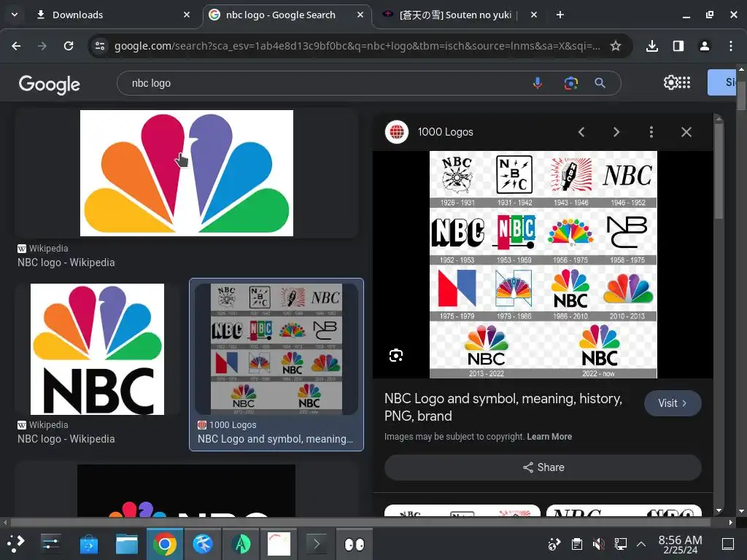
Task: Click the magnifier search button
Action: [600, 83]
